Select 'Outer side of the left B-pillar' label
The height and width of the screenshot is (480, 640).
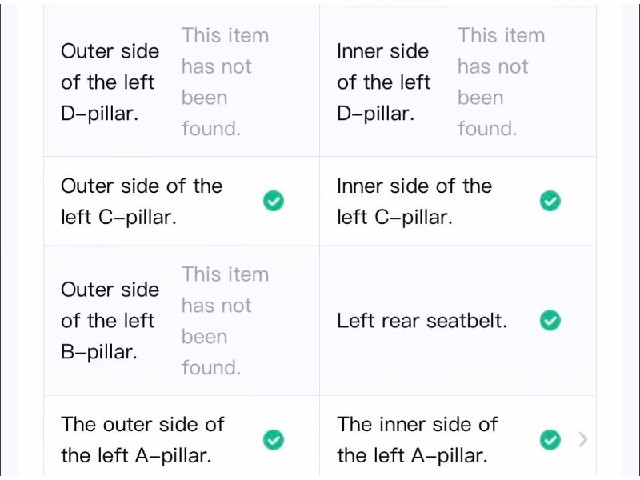(110, 321)
